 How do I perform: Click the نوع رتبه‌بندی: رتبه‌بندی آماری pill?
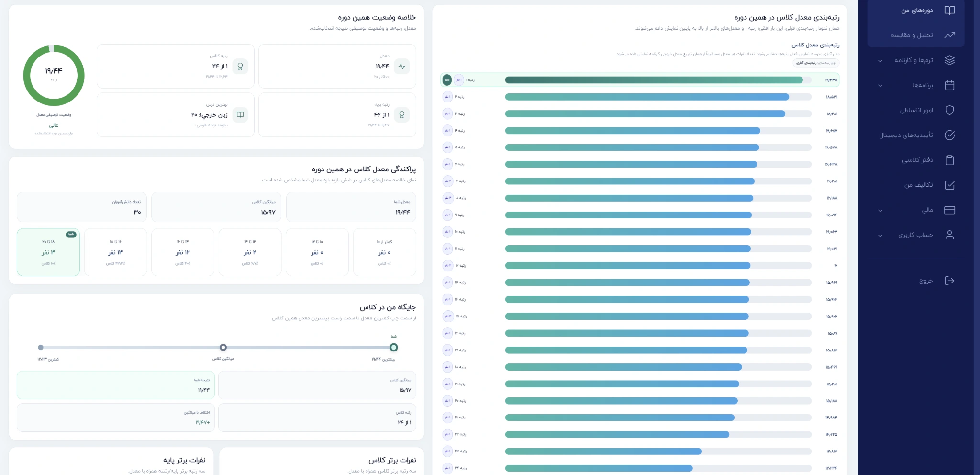coord(816,63)
